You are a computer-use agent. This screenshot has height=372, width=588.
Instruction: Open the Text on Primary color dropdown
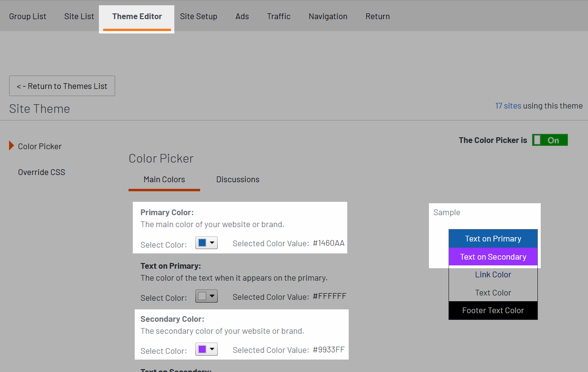[206, 296]
